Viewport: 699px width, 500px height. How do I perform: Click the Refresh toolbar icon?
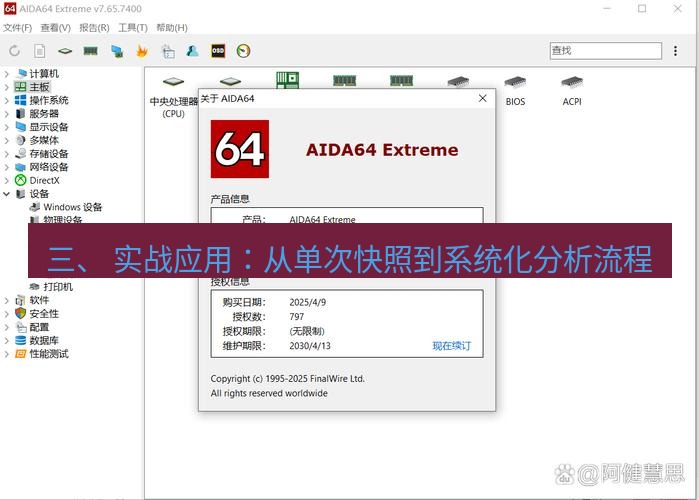click(x=15, y=51)
